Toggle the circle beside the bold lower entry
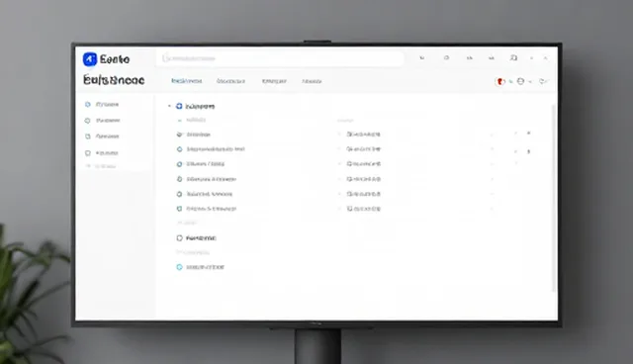 pos(180,238)
